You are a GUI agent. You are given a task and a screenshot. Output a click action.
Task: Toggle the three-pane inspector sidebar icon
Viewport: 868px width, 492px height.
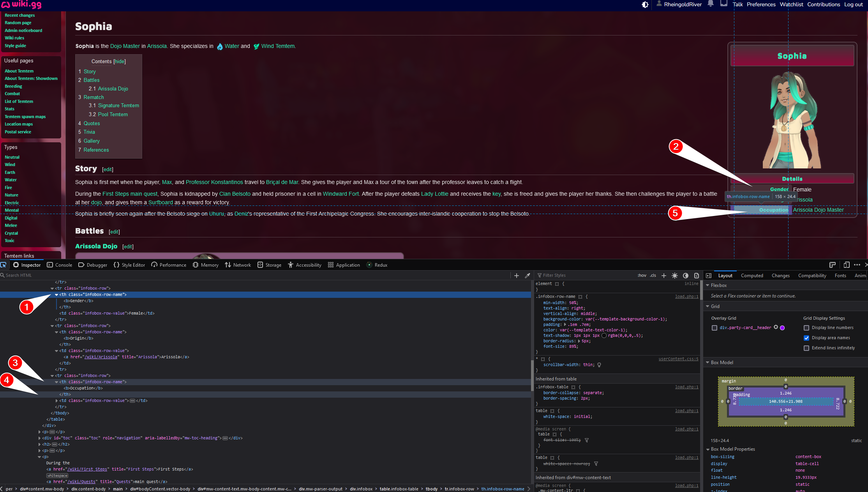click(709, 275)
